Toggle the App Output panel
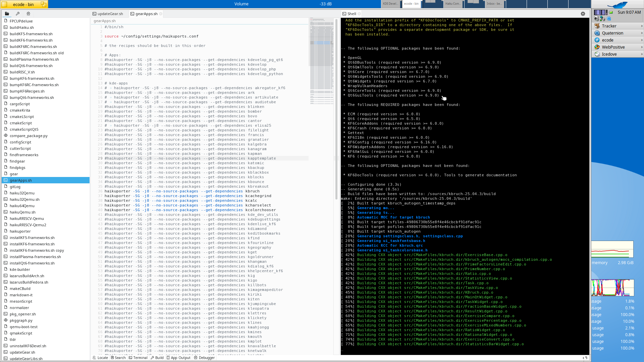644x362 pixels. pyautogui.click(x=178, y=358)
